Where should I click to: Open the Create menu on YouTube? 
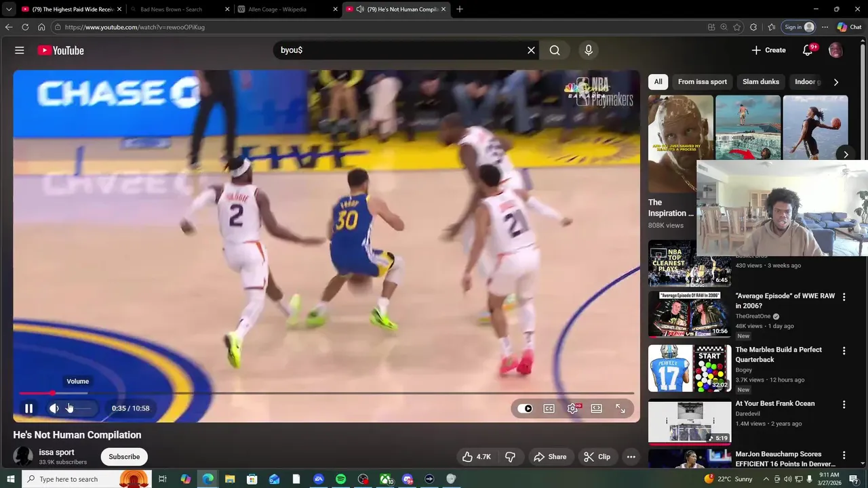(768, 50)
